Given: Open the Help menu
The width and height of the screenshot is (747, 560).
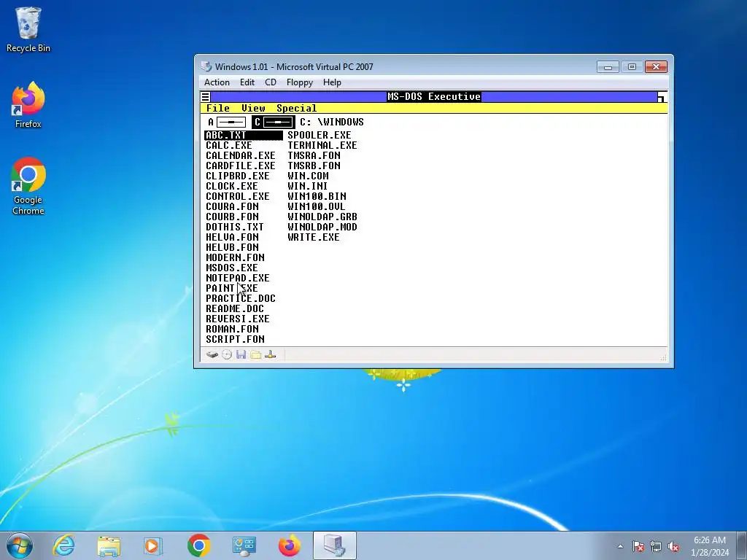Looking at the screenshot, I should [332, 82].
